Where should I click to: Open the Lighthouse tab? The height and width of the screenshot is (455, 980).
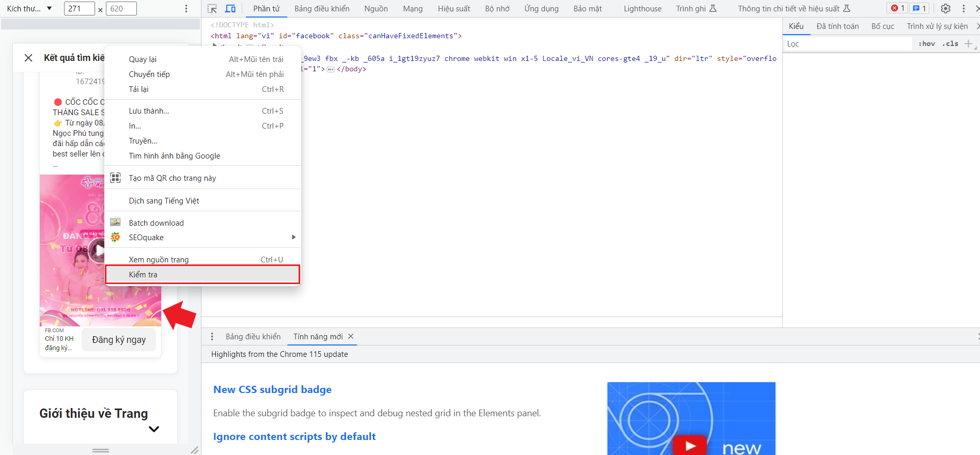tap(643, 9)
